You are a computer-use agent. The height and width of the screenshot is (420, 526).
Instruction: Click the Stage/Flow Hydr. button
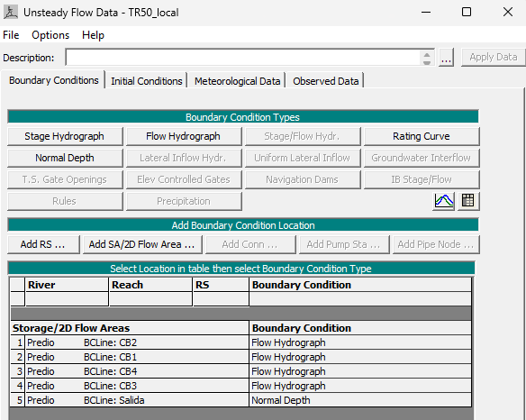point(303,136)
